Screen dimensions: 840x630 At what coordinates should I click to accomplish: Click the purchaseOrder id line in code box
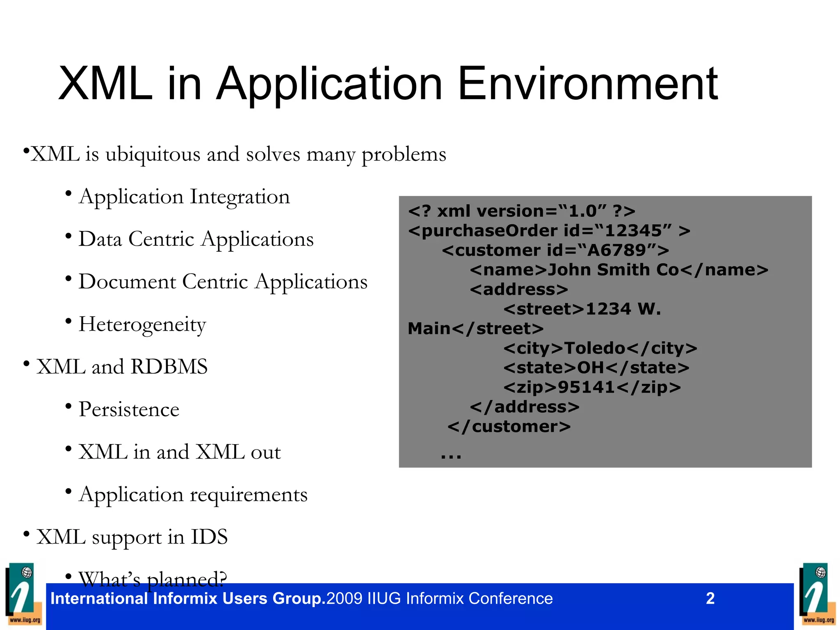549,231
